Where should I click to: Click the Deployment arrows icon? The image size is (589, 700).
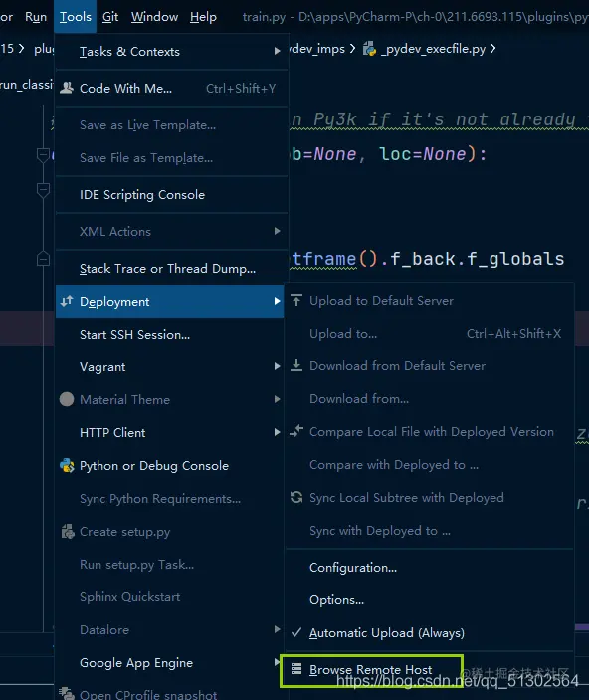point(67,301)
